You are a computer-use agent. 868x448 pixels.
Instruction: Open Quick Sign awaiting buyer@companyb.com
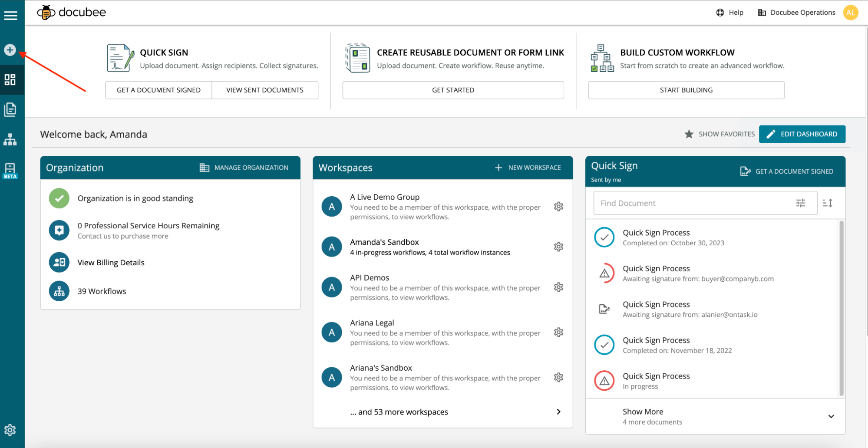pos(712,273)
